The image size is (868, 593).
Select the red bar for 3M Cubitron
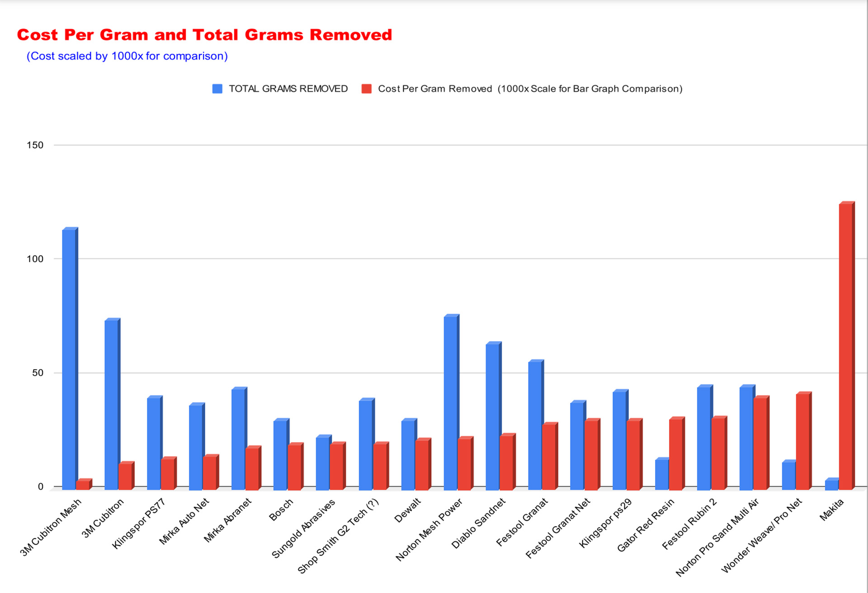(x=127, y=476)
